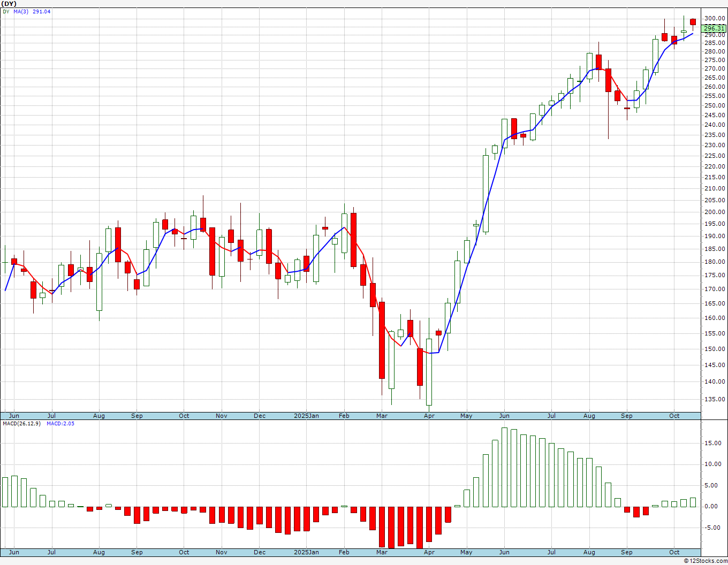Click the 260.00 price axis label
This screenshot has height=565, width=728.
[715, 87]
